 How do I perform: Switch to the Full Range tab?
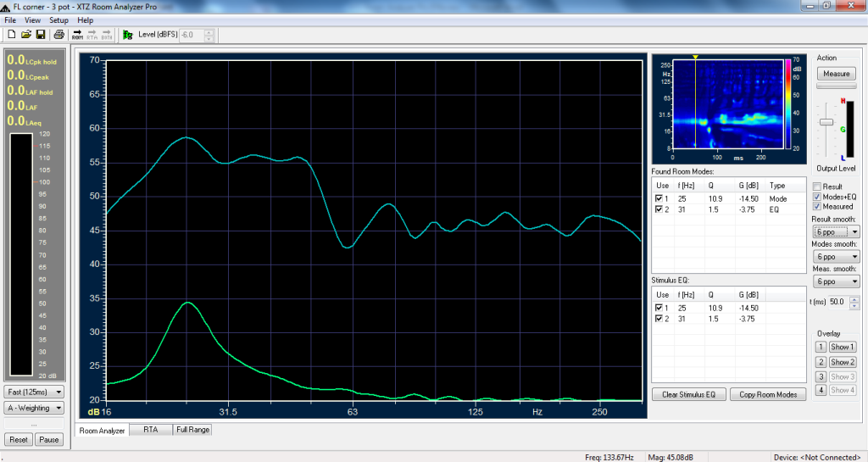click(192, 430)
